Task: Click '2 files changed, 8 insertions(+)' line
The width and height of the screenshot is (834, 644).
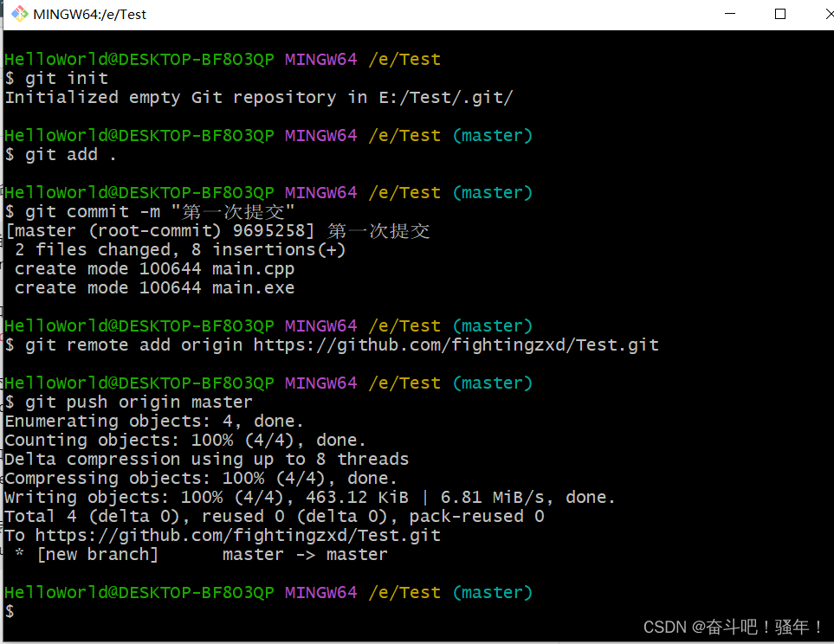Action: click(x=180, y=250)
